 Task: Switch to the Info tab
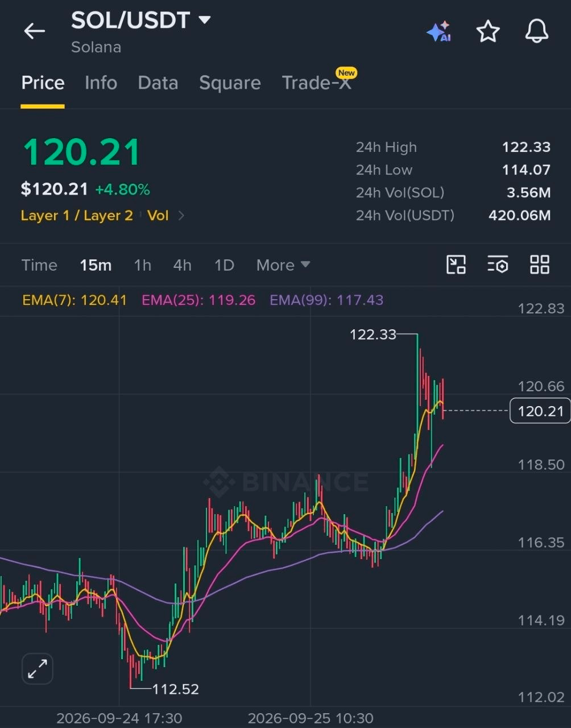pos(101,83)
